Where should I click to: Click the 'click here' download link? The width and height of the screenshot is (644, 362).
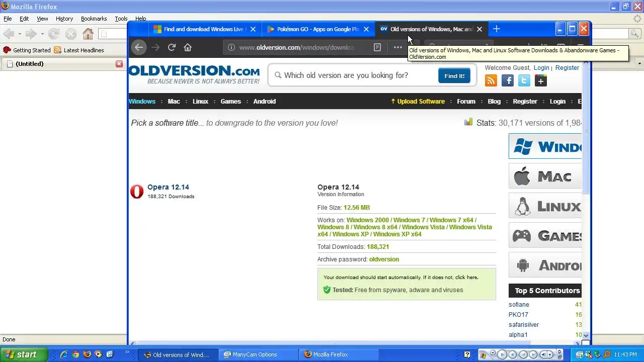coord(466,277)
